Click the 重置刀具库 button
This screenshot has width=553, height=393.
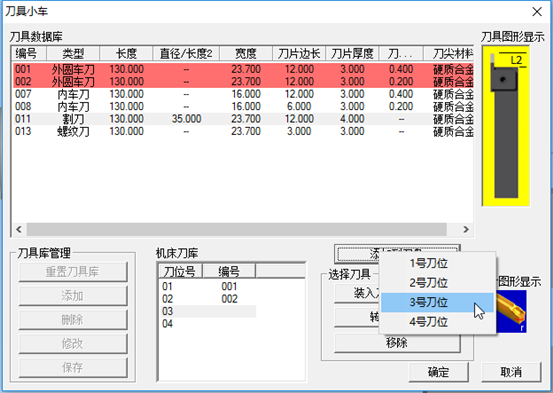pyautogui.click(x=73, y=272)
